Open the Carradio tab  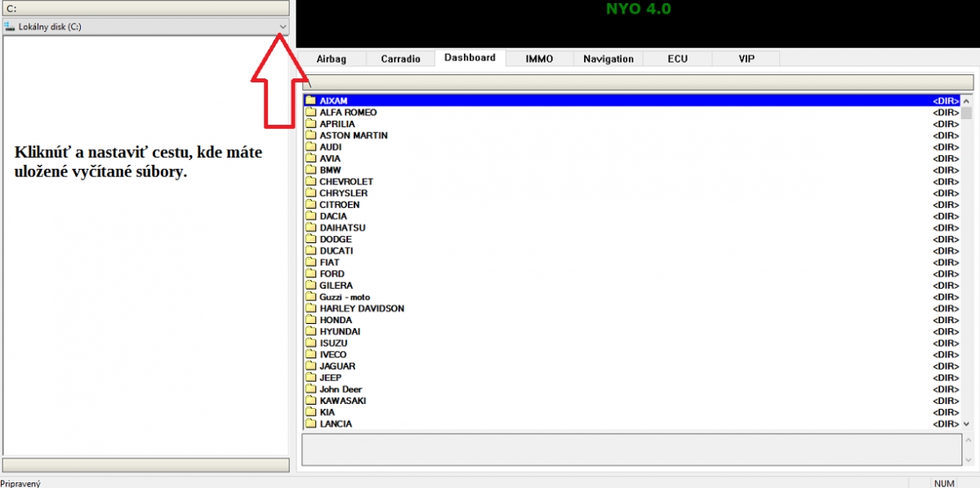coord(400,59)
